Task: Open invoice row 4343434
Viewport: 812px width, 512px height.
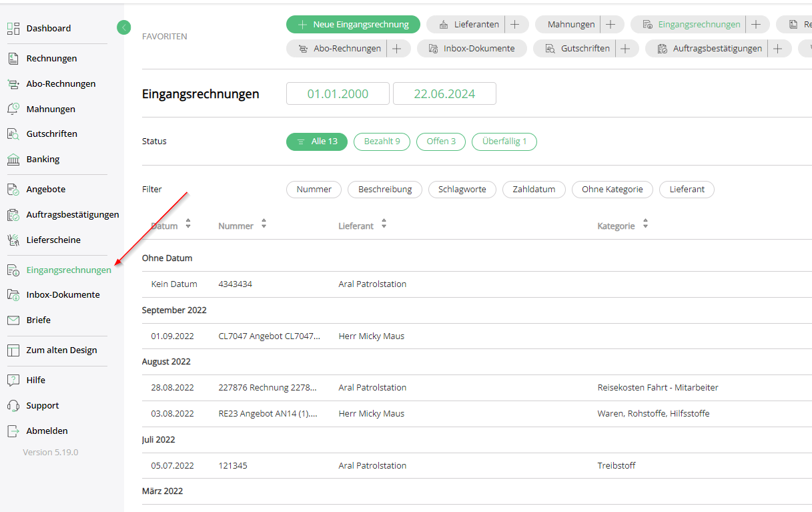Action: (x=477, y=284)
